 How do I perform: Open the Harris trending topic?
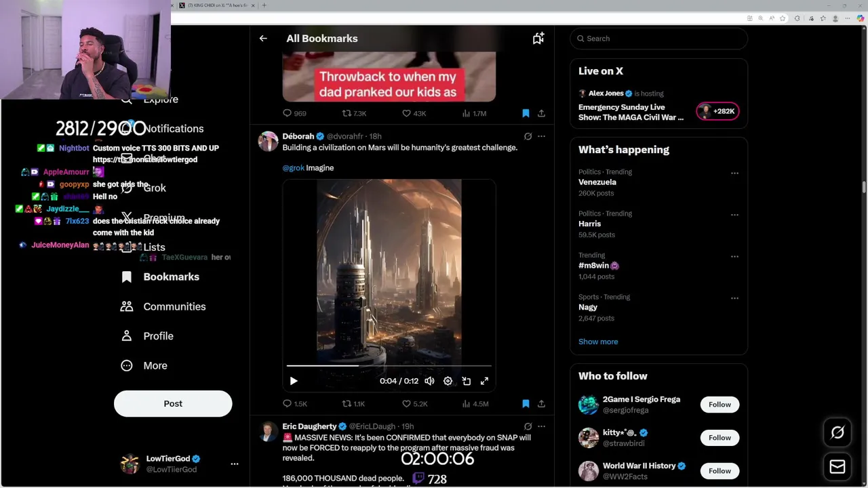coord(589,224)
